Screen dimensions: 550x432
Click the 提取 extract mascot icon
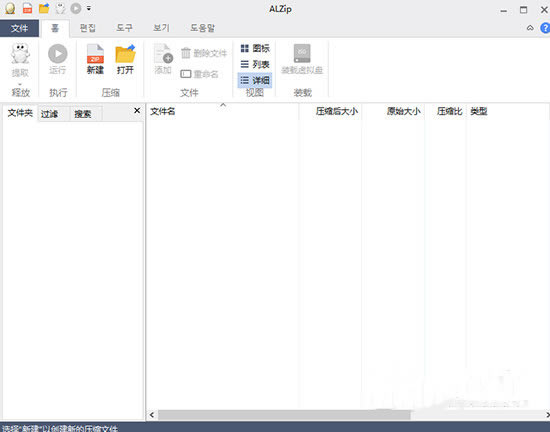20,54
